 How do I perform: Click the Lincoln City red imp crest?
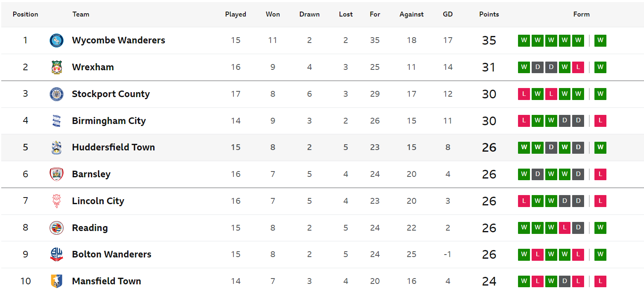click(x=56, y=201)
